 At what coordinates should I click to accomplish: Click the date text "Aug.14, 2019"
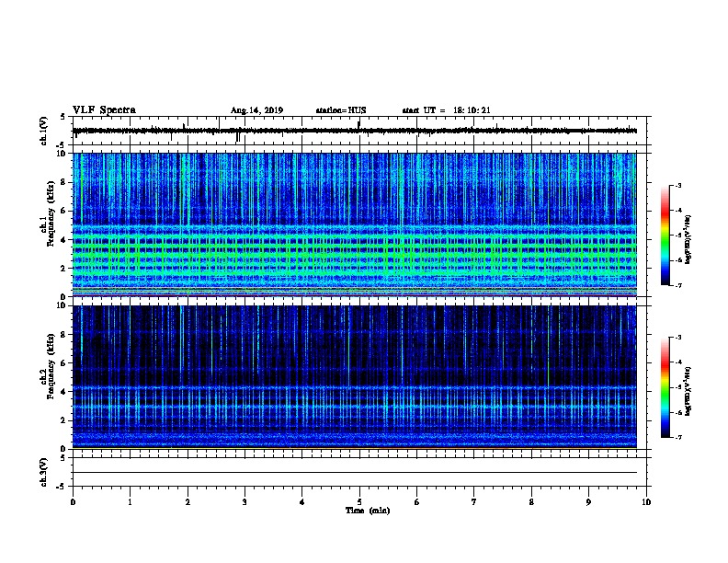(x=256, y=110)
